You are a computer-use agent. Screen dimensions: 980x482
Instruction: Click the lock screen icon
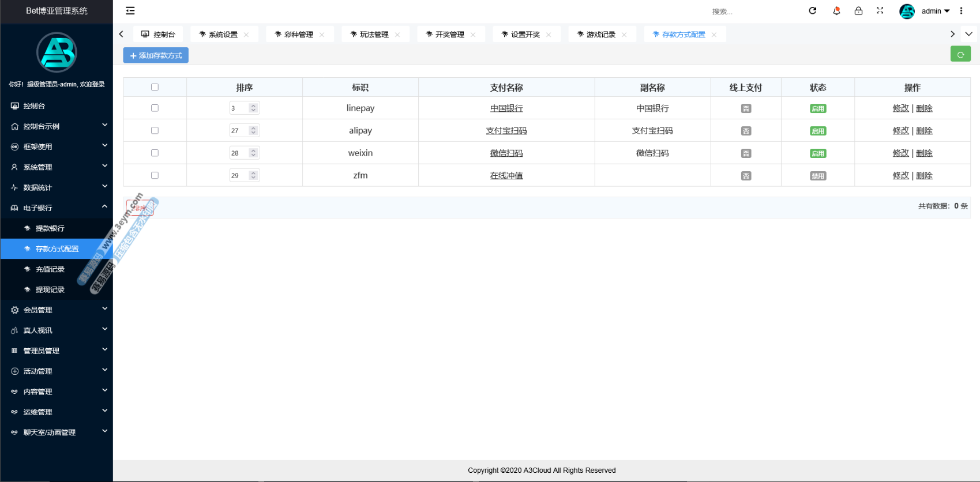[858, 10]
